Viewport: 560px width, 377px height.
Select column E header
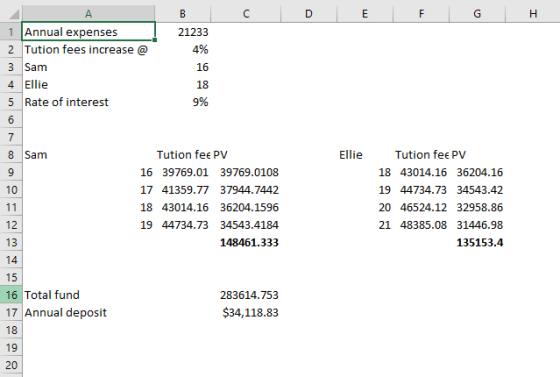tap(365, 14)
